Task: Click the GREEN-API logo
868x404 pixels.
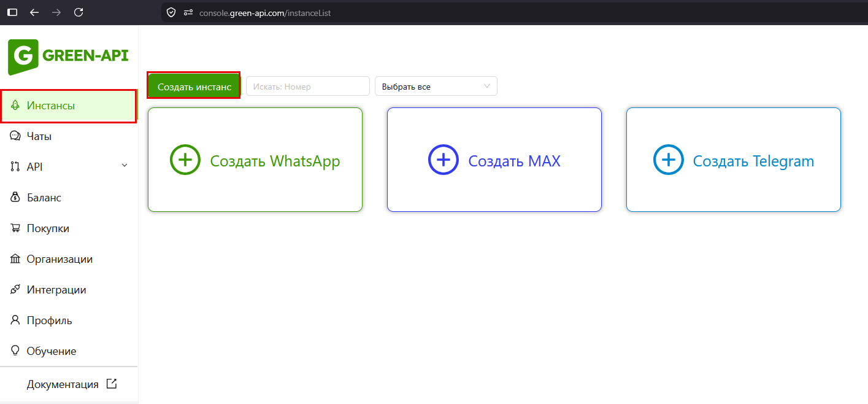Action: pos(68,56)
